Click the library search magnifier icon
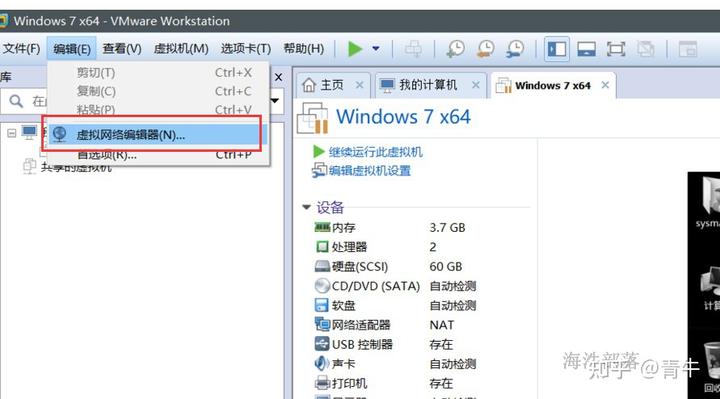The width and height of the screenshot is (720, 399). (x=16, y=101)
